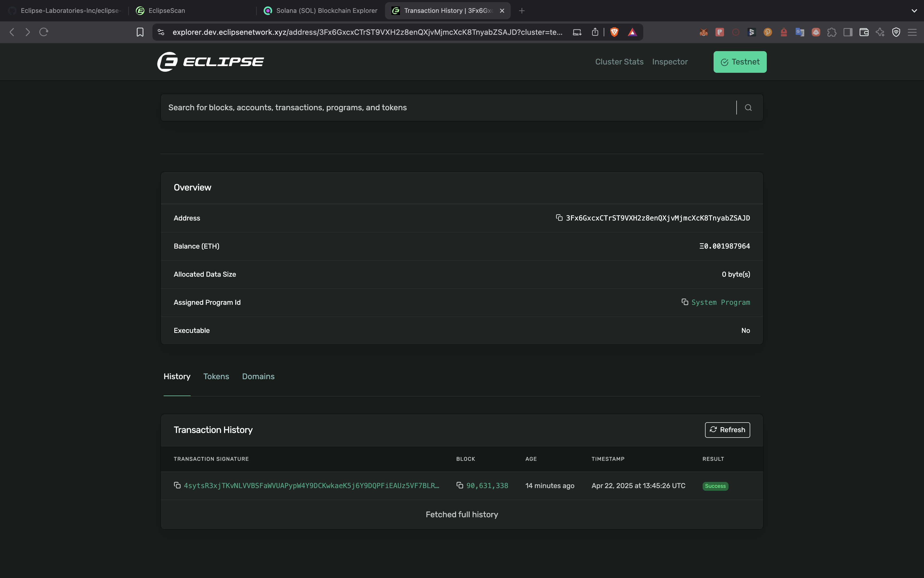Open the red backpack extension

[784, 32]
